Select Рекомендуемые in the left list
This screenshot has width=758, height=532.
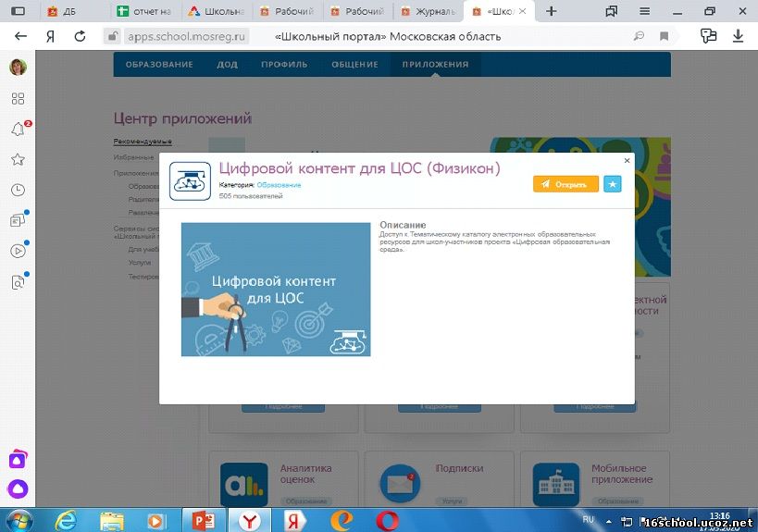pyautogui.click(x=143, y=141)
